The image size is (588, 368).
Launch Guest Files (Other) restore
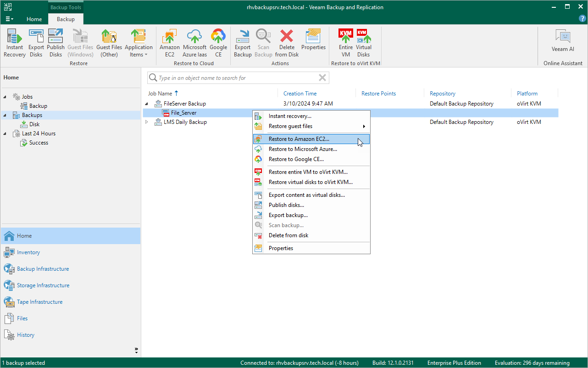coord(109,43)
